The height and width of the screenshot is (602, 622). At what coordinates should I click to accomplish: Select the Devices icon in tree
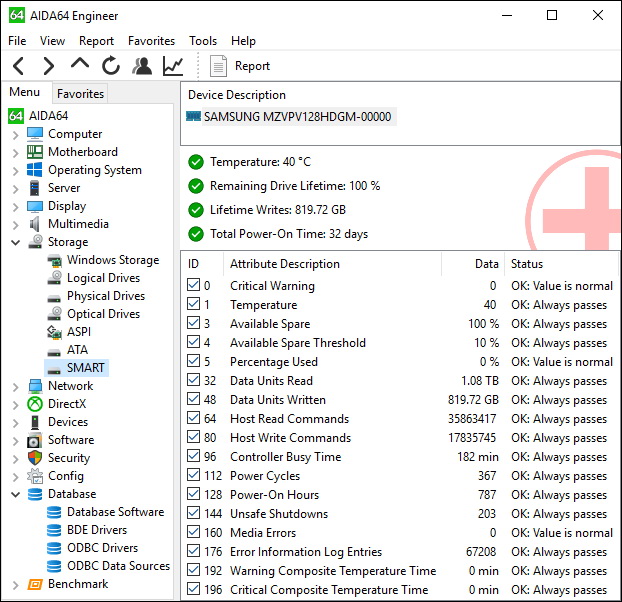click(35, 422)
